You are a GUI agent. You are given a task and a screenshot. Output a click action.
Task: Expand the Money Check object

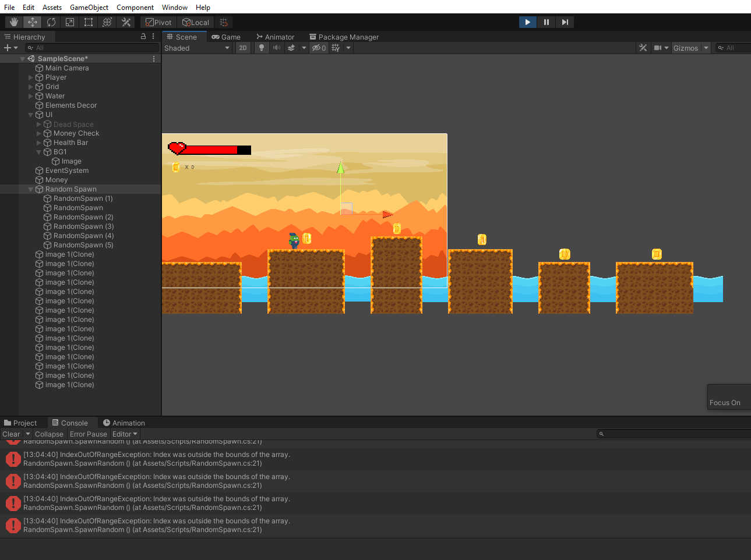[x=39, y=133]
